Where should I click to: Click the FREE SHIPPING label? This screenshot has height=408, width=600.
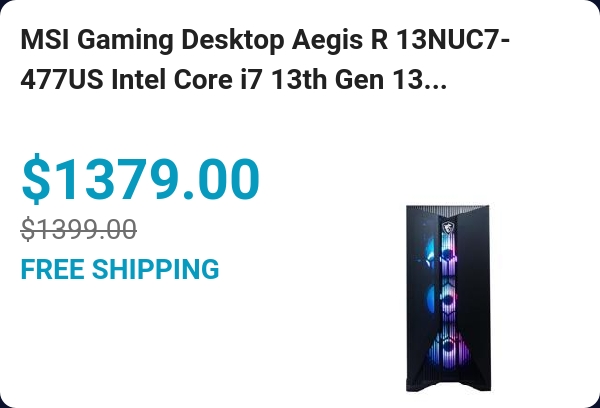(x=120, y=269)
